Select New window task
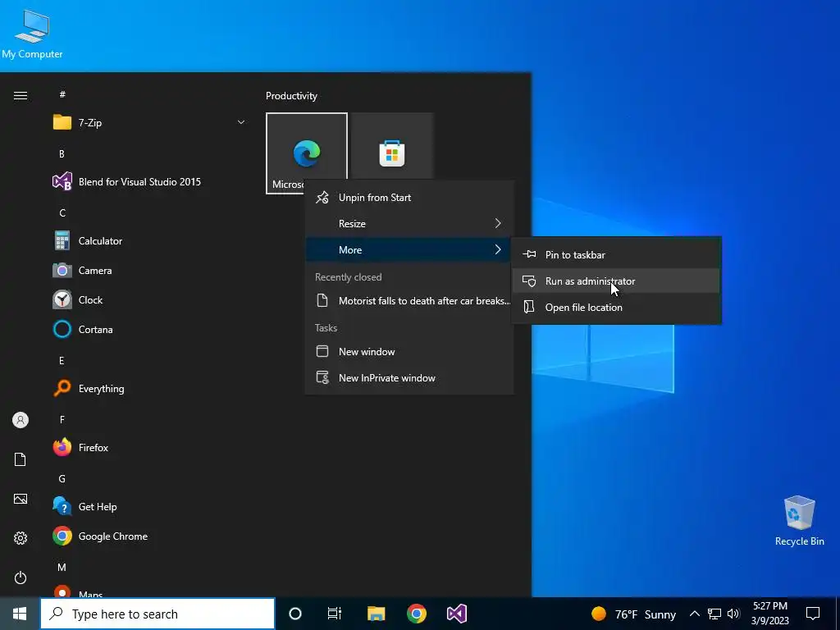The height and width of the screenshot is (630, 840). (x=409, y=351)
